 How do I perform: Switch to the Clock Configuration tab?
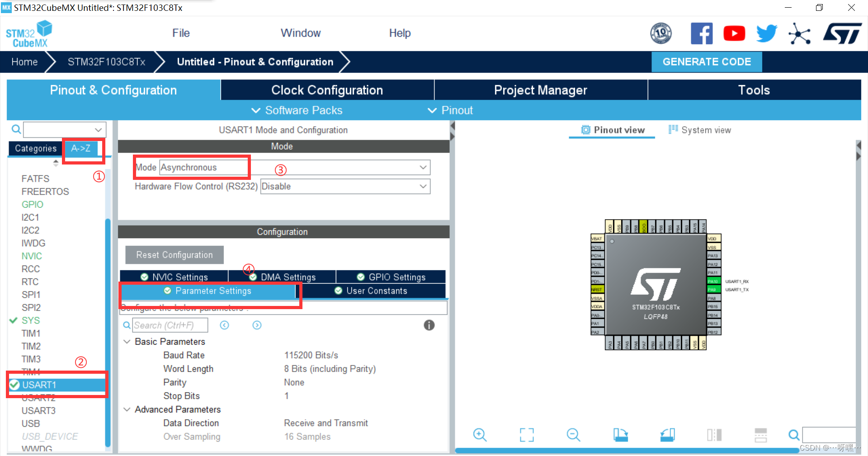point(327,90)
